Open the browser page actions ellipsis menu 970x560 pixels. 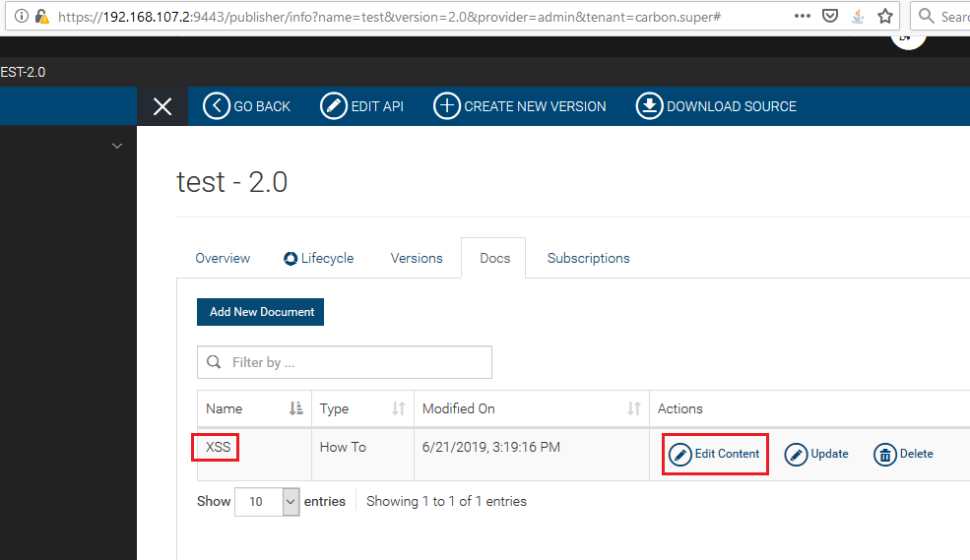pyautogui.click(x=803, y=16)
